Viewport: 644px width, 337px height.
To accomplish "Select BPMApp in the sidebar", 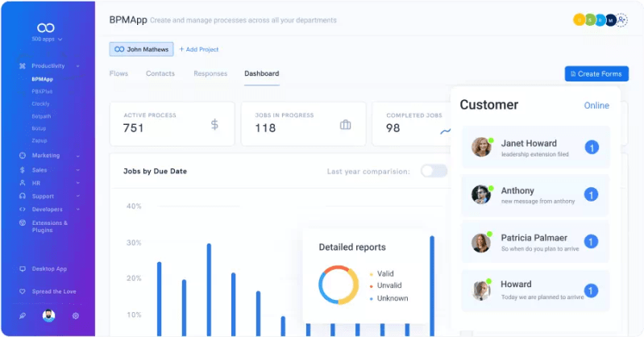I will (42, 79).
